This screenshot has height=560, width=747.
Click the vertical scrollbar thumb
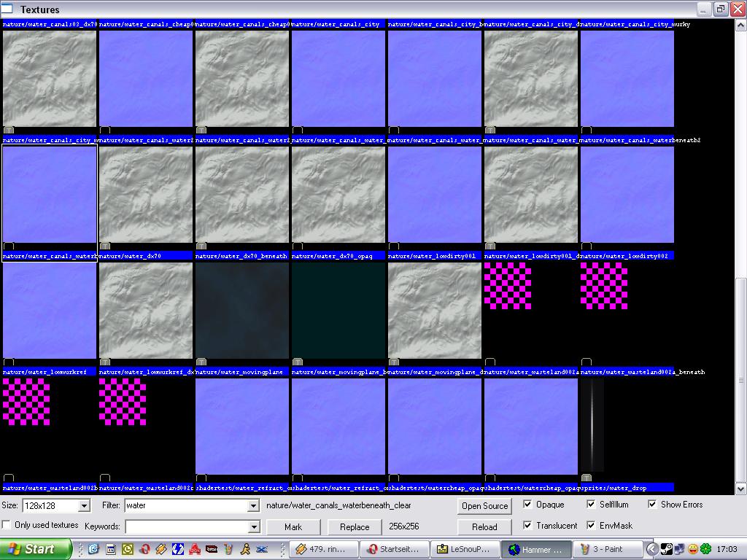[x=741, y=380]
